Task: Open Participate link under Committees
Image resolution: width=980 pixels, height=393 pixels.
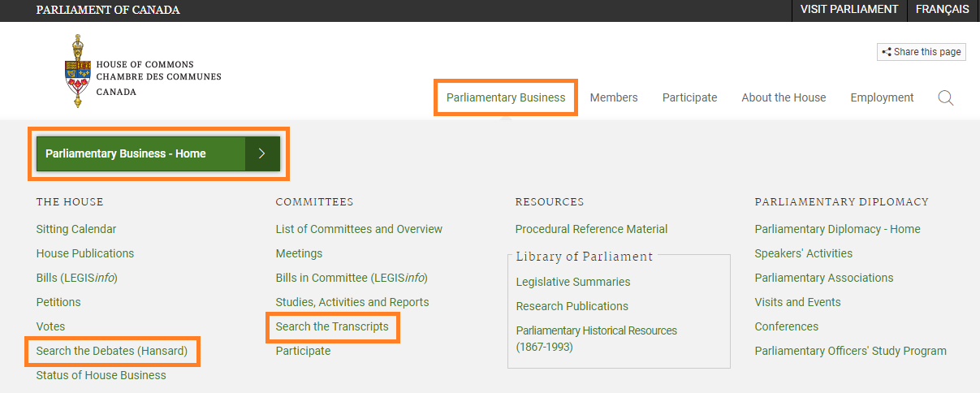Action: 303,351
